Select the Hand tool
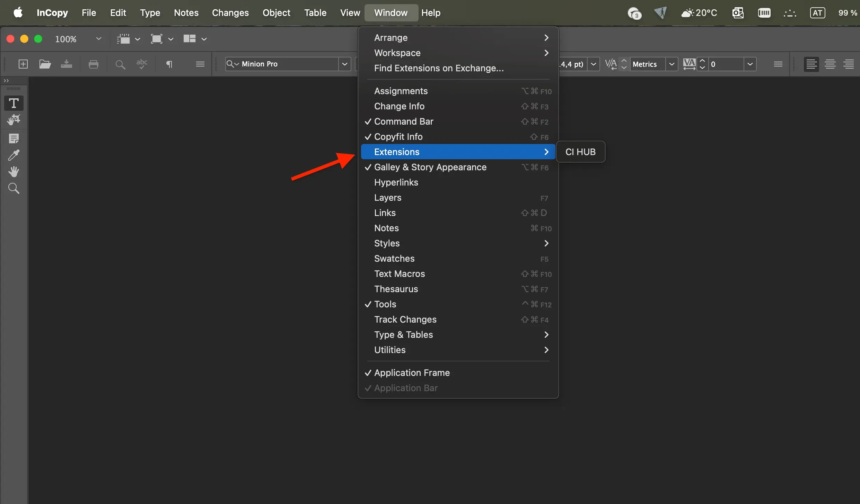Viewport: 860px width, 504px height. 14,172
